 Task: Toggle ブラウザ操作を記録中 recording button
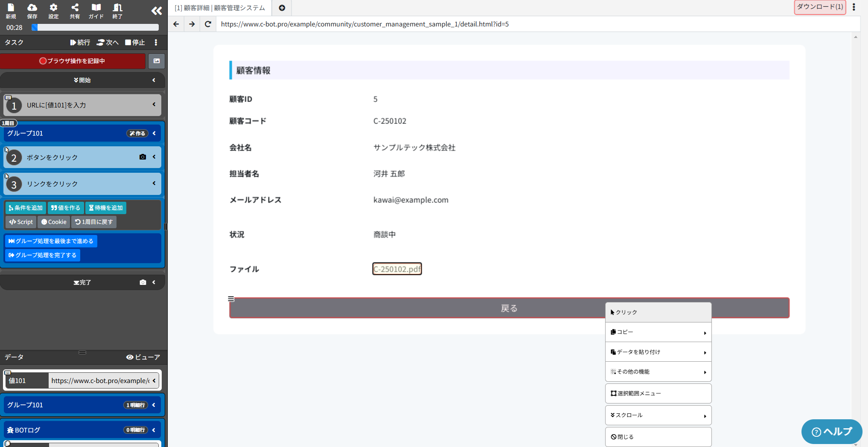[73, 61]
